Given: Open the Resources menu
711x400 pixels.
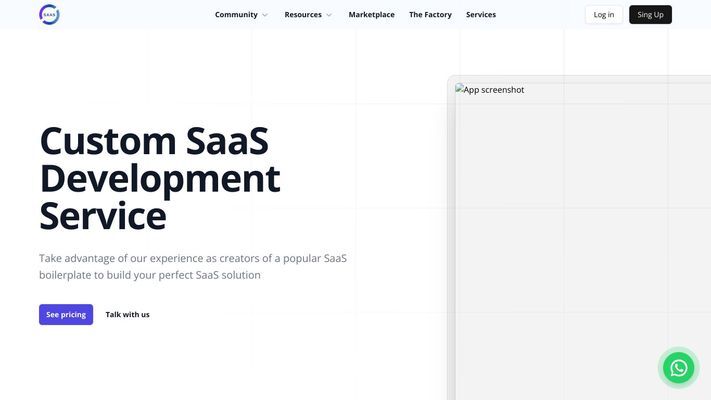Looking at the screenshot, I should point(308,15).
